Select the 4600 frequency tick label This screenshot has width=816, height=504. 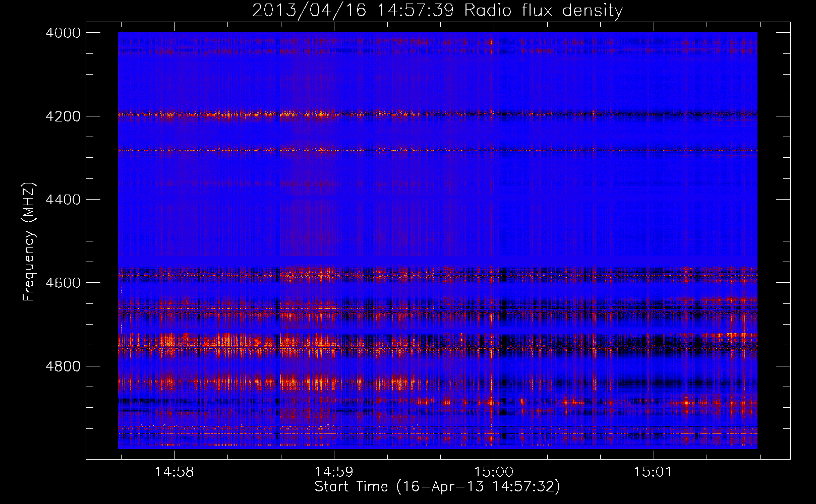click(63, 283)
